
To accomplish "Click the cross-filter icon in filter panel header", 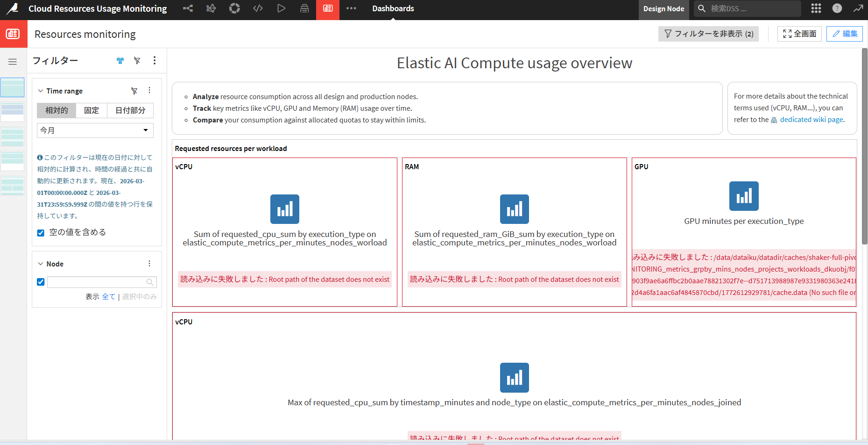I will coord(120,61).
